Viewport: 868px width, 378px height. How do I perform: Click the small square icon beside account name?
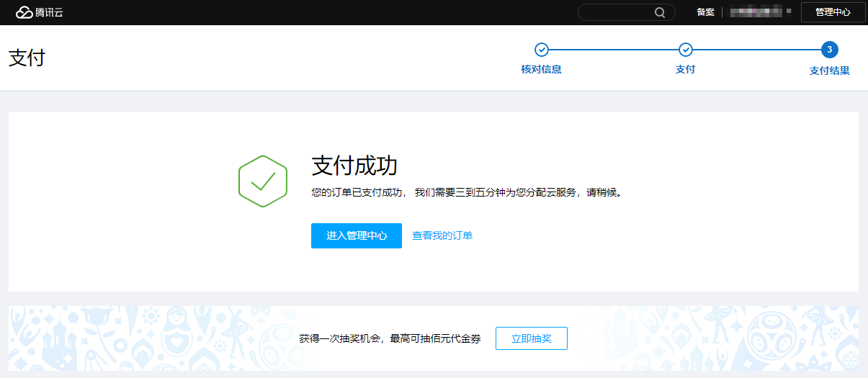click(789, 12)
